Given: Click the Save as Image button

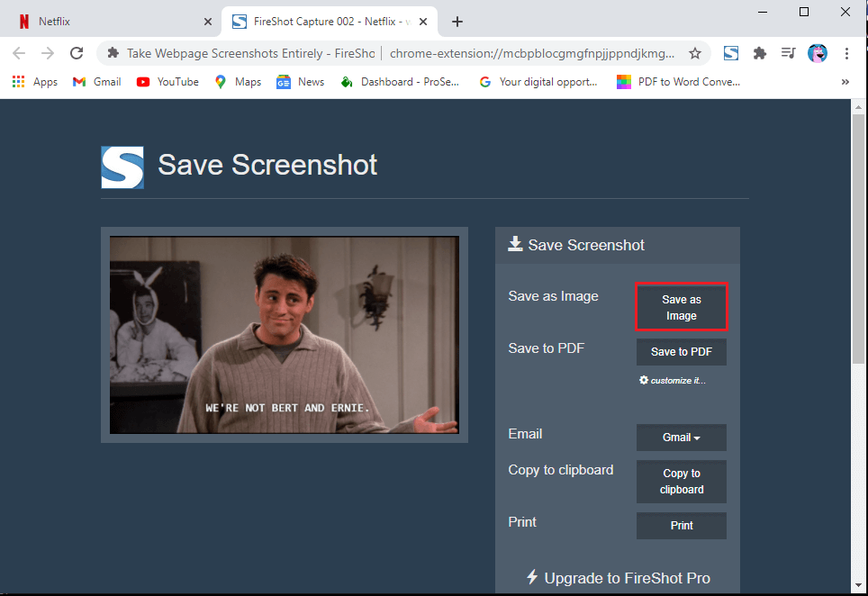Looking at the screenshot, I should 681,307.
